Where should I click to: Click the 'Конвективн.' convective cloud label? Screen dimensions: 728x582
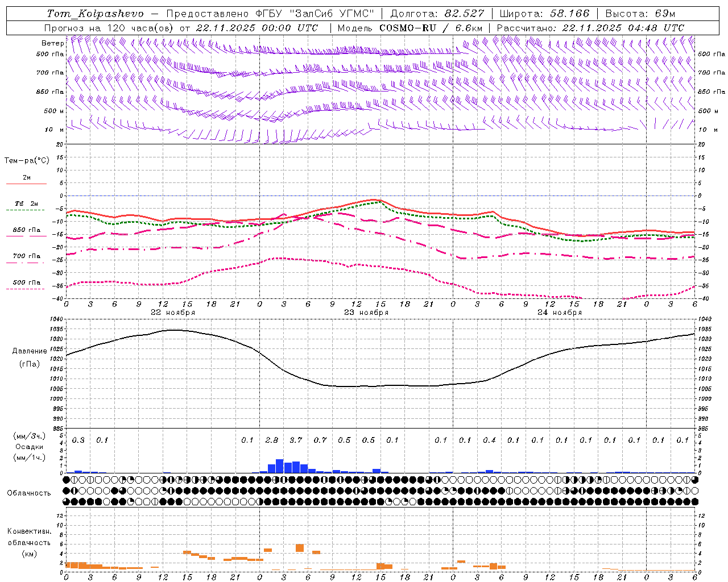coord(30,531)
